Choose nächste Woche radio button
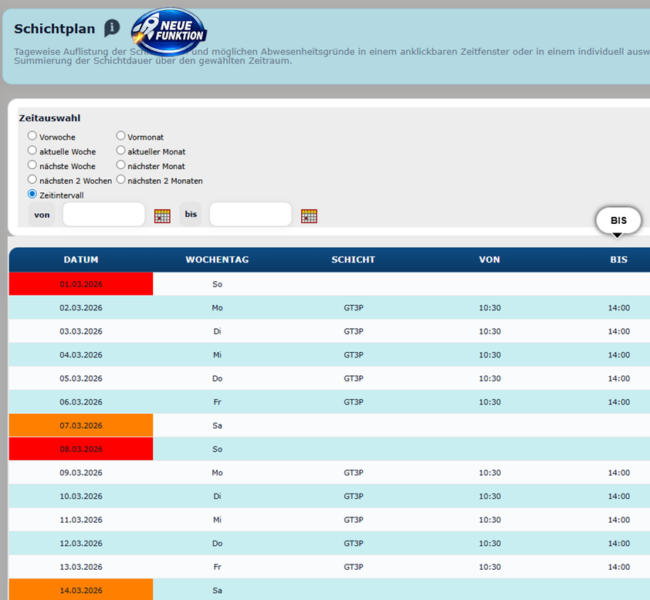650x600 pixels. (x=32, y=165)
